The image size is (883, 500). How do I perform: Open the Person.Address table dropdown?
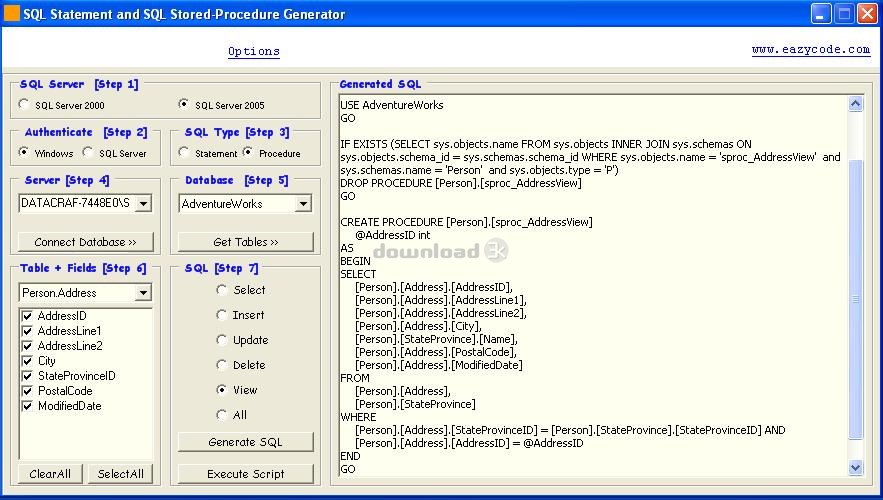143,293
